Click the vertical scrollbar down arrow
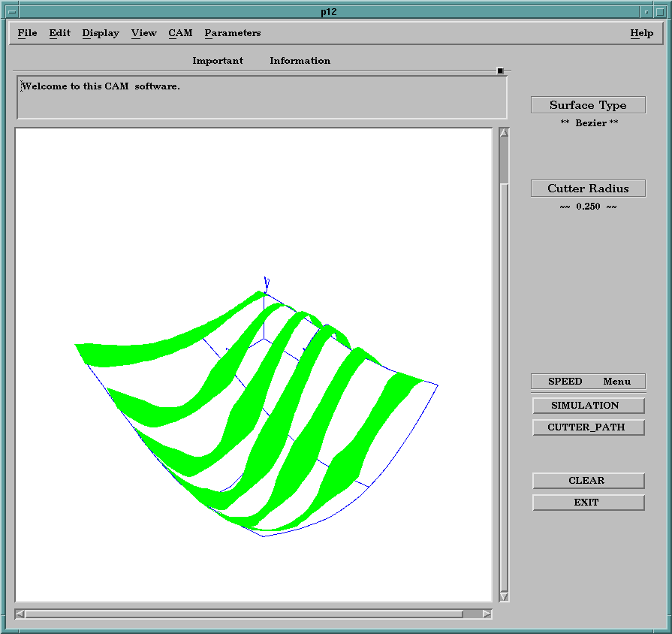672x634 pixels. [x=504, y=596]
